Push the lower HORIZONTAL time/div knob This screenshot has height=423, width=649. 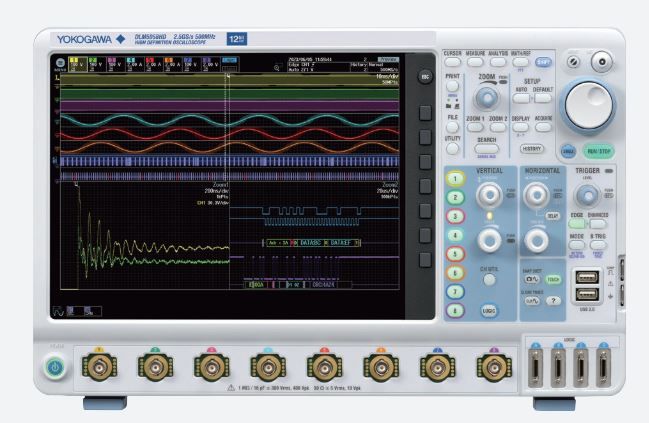[536, 240]
